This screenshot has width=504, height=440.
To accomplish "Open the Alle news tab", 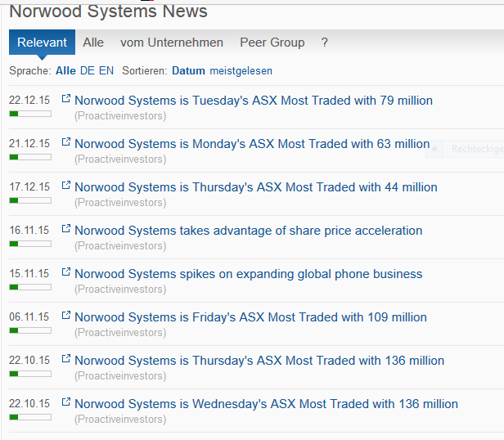I will 93,43.
